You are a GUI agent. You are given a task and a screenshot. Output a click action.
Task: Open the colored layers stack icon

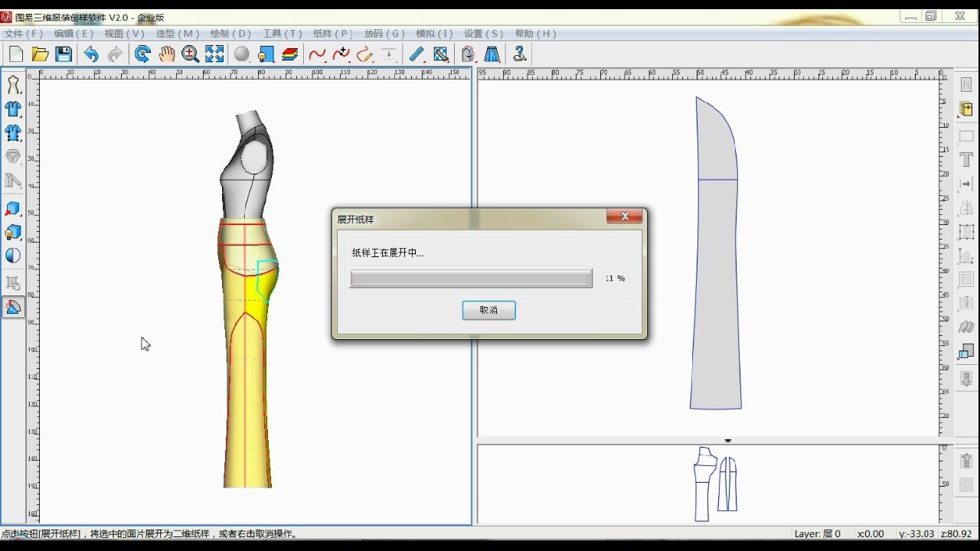tap(289, 54)
